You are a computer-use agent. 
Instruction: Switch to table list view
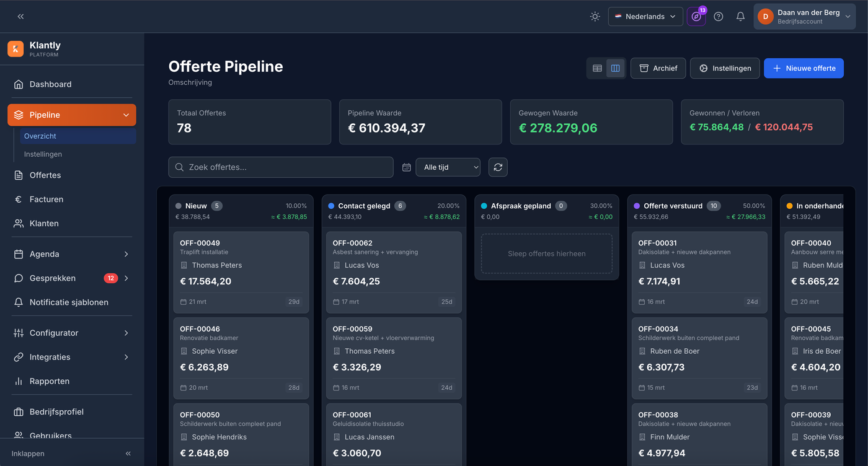point(597,68)
